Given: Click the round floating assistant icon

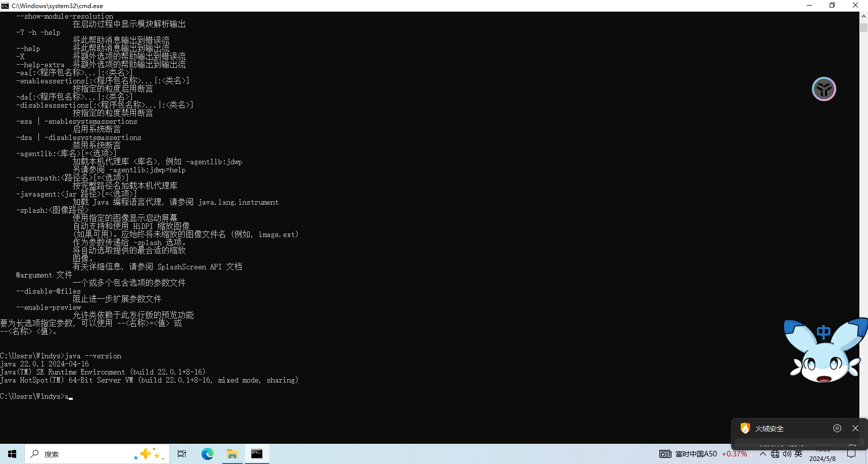Looking at the screenshot, I should click(x=824, y=89).
